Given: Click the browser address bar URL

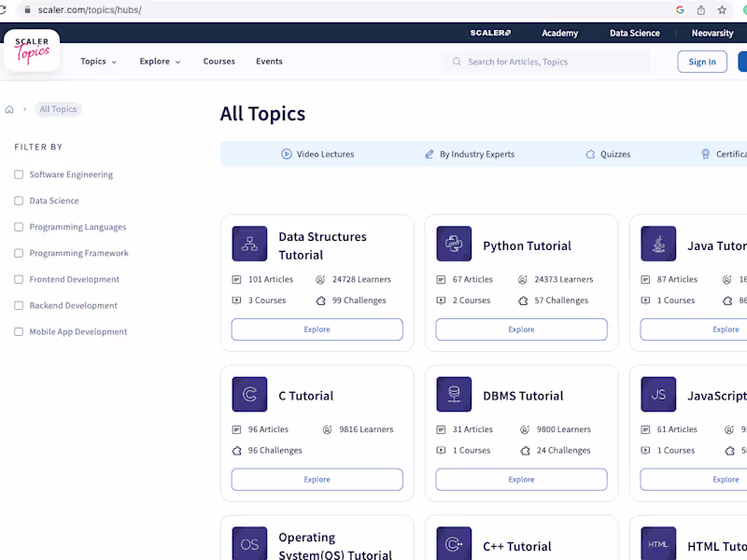Looking at the screenshot, I should click(x=90, y=10).
